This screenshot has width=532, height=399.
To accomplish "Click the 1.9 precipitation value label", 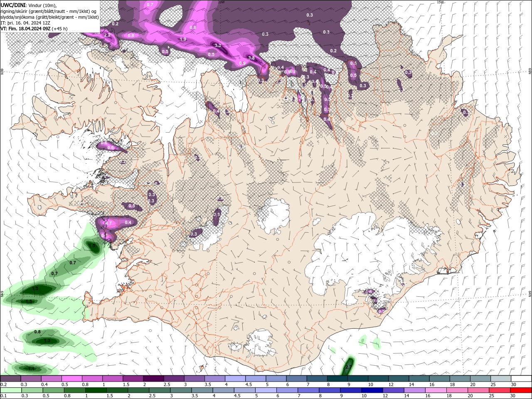I will pos(183,39).
